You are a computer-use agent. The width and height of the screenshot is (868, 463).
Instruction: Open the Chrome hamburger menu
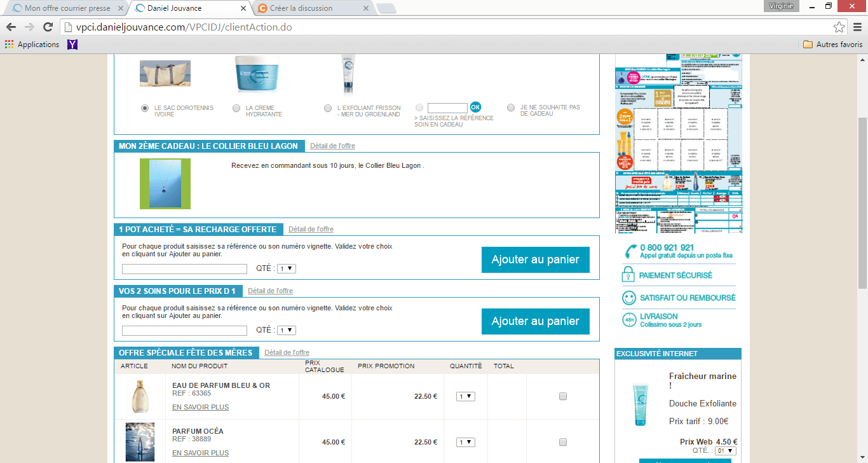857,27
